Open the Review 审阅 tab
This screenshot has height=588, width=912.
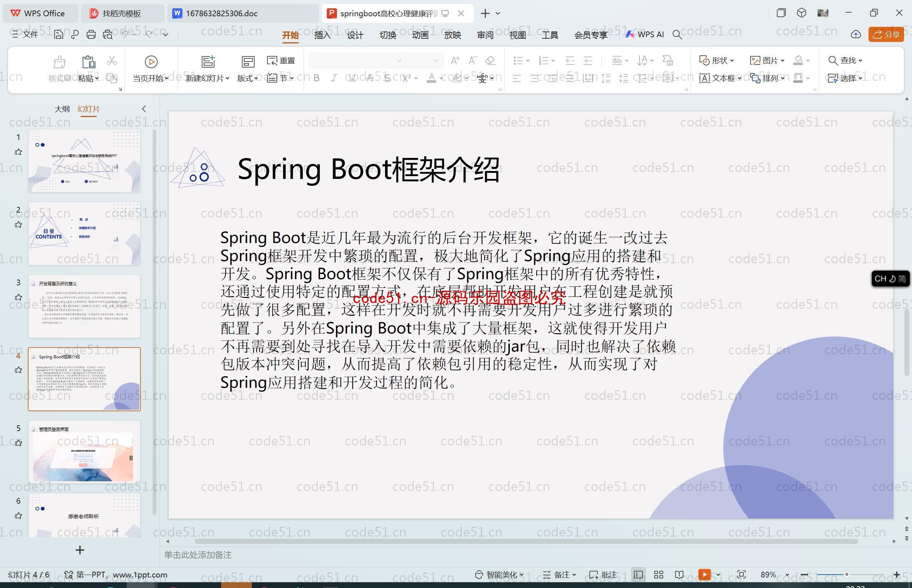coord(485,35)
